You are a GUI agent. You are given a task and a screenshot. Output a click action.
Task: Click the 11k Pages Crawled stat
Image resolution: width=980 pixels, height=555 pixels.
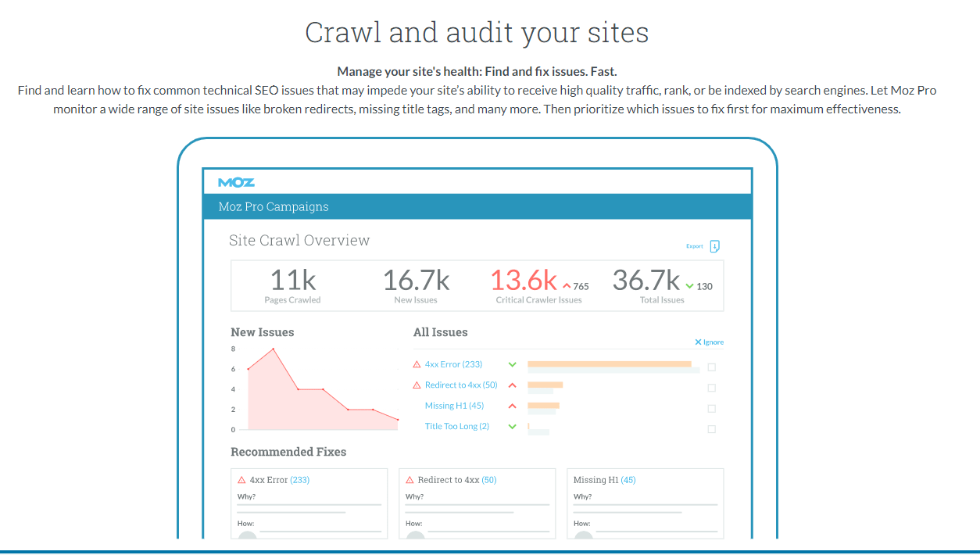point(292,285)
